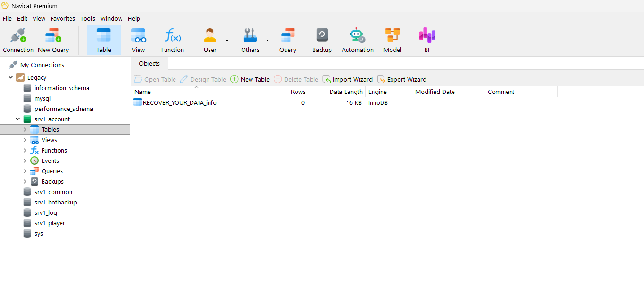Launch the Import Wizard
Image resolution: width=644 pixels, height=306 pixels.
point(348,79)
